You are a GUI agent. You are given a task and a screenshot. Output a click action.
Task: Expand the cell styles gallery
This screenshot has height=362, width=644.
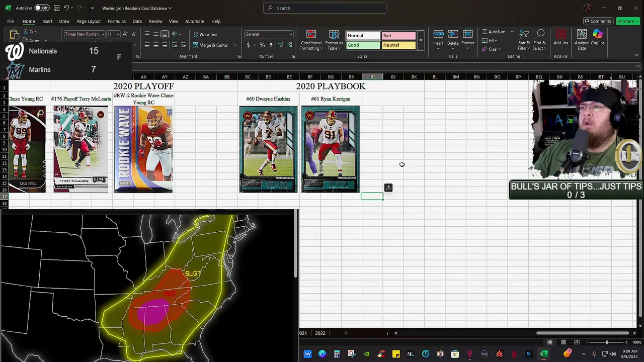coord(421,40)
